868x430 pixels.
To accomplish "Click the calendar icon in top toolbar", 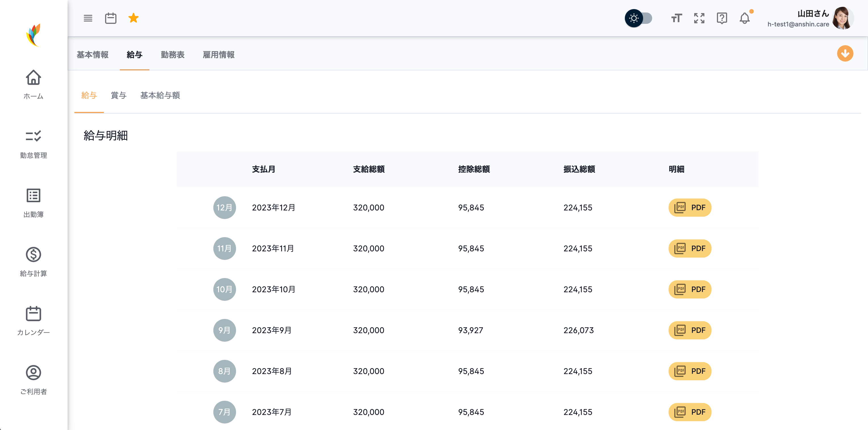I will [110, 18].
